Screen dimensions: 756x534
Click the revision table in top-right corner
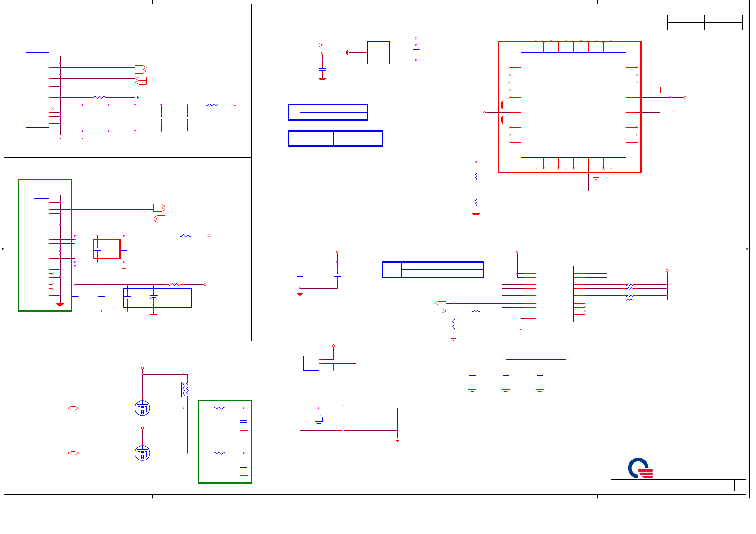704,22
